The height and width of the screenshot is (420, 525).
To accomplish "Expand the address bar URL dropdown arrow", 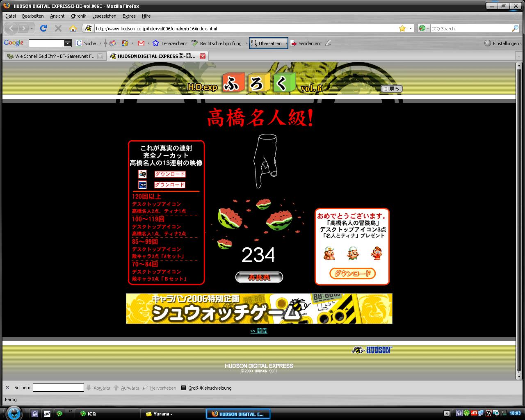I will point(411,28).
